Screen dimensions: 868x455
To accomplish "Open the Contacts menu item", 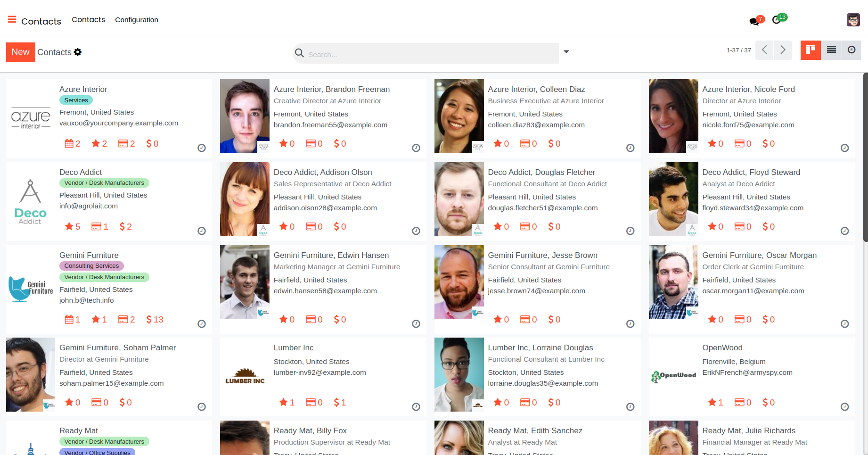I will pyautogui.click(x=89, y=20).
